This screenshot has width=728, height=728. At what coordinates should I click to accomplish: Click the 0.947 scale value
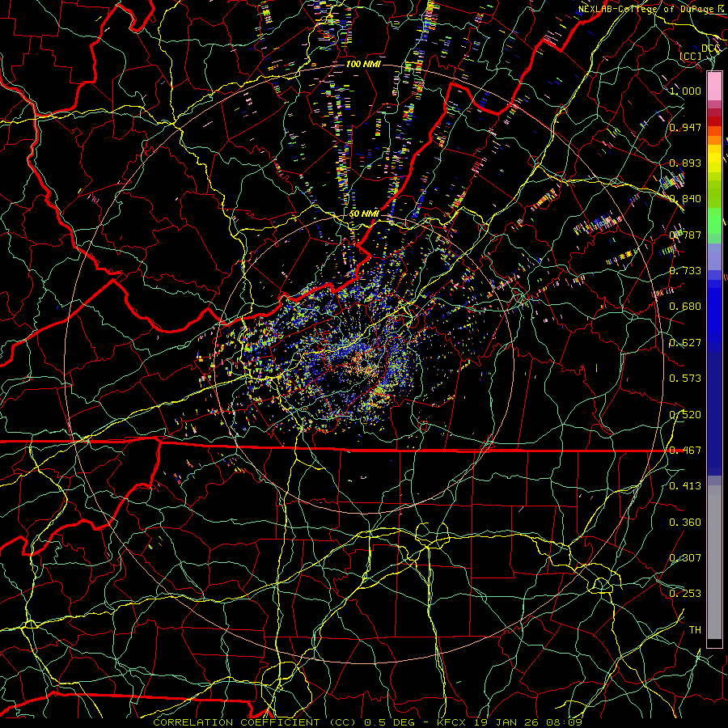click(685, 127)
